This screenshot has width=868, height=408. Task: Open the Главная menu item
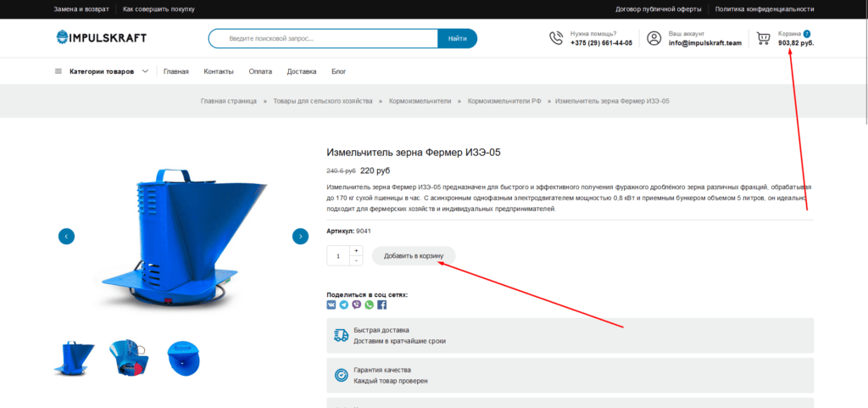[x=176, y=71]
